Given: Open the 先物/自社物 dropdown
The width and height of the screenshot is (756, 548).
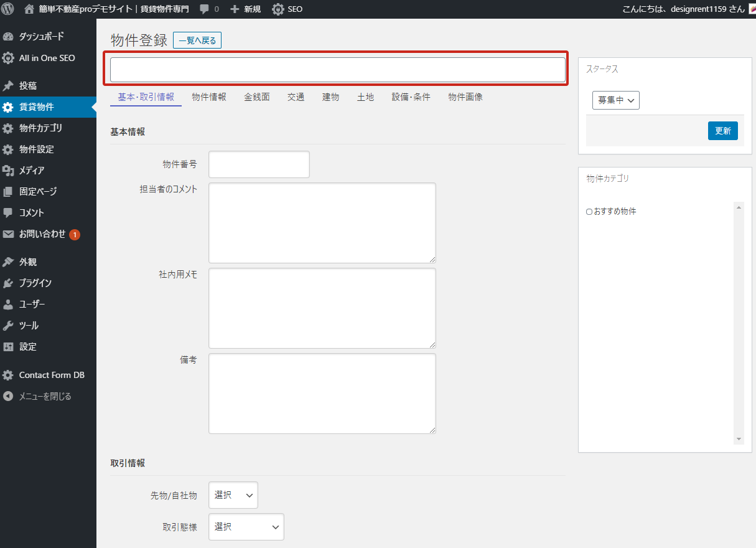Looking at the screenshot, I should pyautogui.click(x=233, y=495).
